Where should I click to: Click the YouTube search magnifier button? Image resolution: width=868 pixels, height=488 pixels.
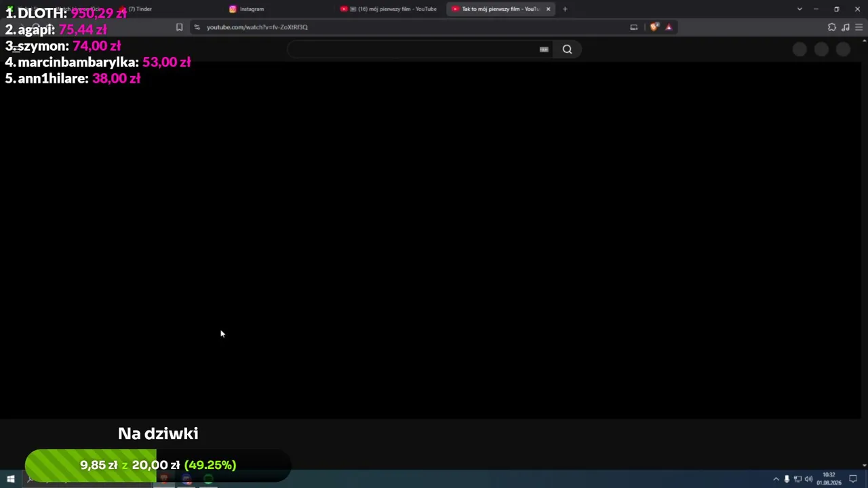(x=567, y=49)
